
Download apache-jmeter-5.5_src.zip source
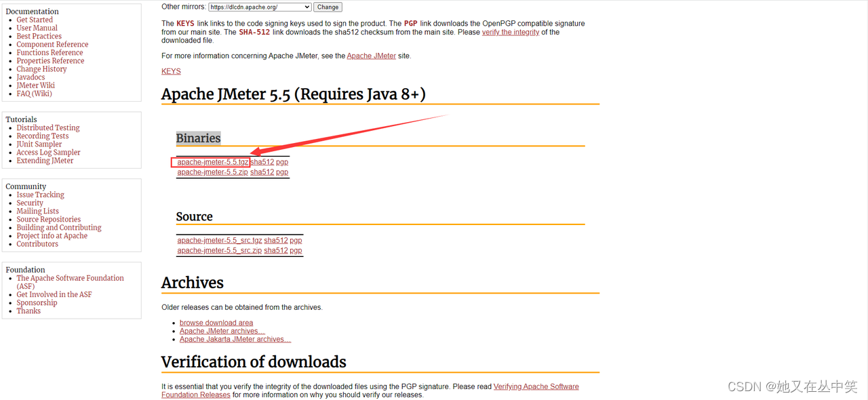pyautogui.click(x=220, y=250)
